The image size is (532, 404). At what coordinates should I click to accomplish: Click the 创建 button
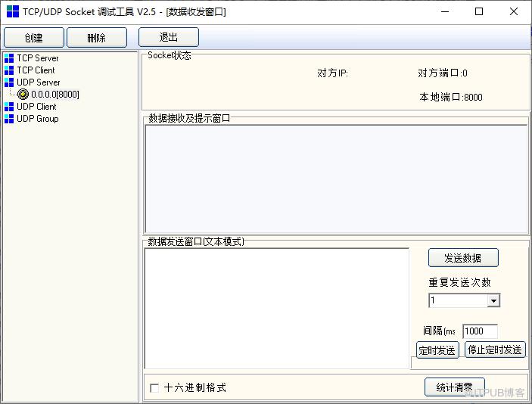(34, 37)
